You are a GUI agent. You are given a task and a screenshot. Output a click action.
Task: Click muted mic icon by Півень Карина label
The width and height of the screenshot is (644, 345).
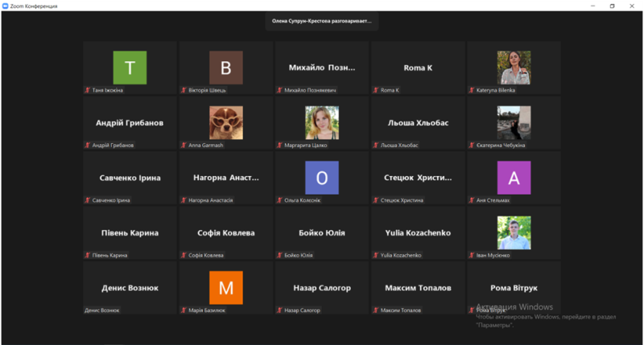click(x=88, y=255)
